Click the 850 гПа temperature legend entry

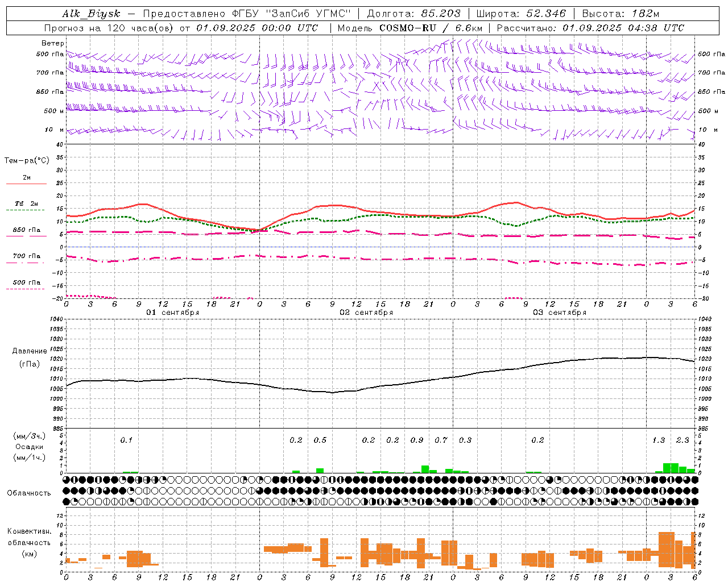pyautogui.click(x=27, y=230)
